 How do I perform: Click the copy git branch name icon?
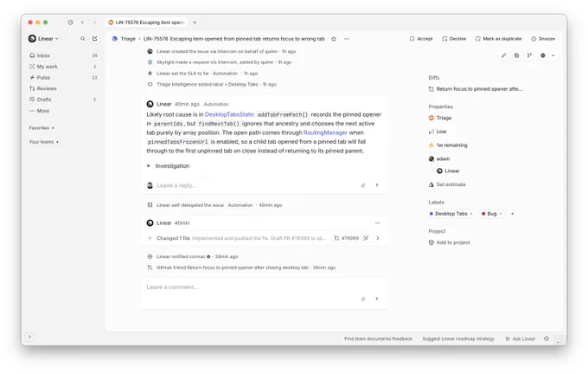[529, 55]
